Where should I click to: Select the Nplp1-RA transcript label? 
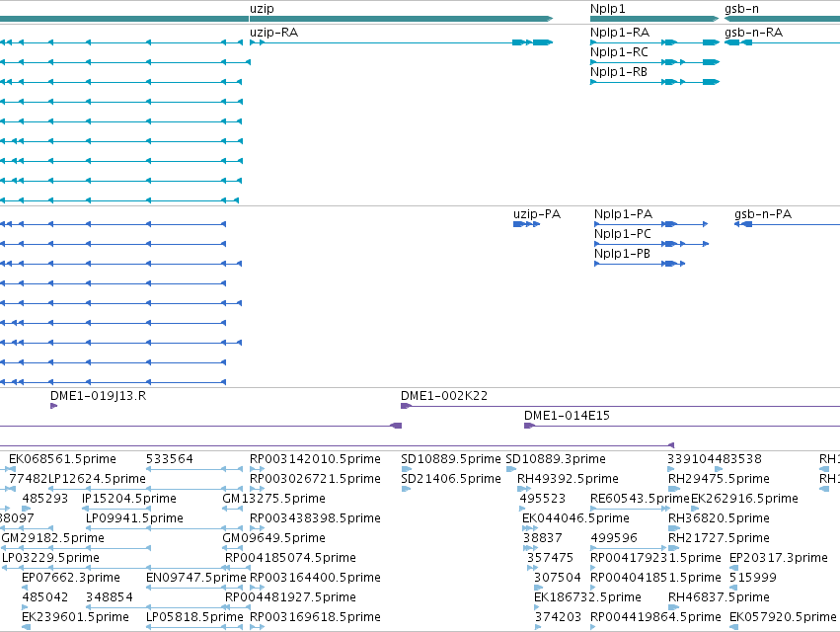(x=620, y=33)
